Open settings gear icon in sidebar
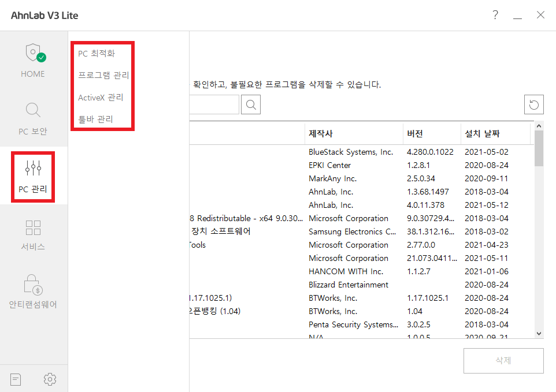 pyautogui.click(x=50, y=379)
